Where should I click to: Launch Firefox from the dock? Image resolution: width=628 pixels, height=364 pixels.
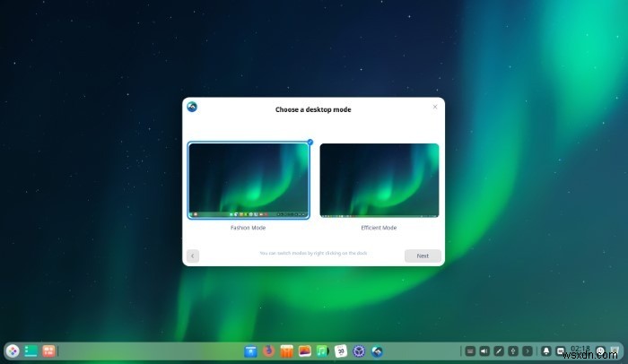[269, 351]
